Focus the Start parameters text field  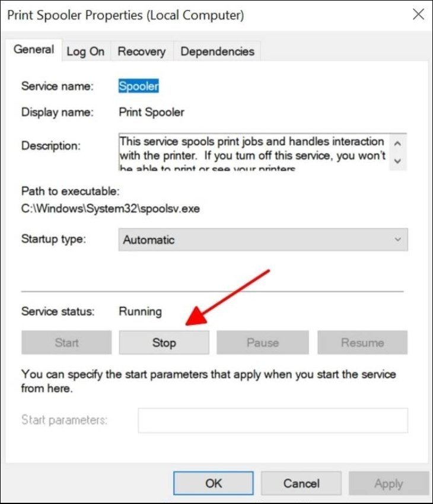(273, 420)
